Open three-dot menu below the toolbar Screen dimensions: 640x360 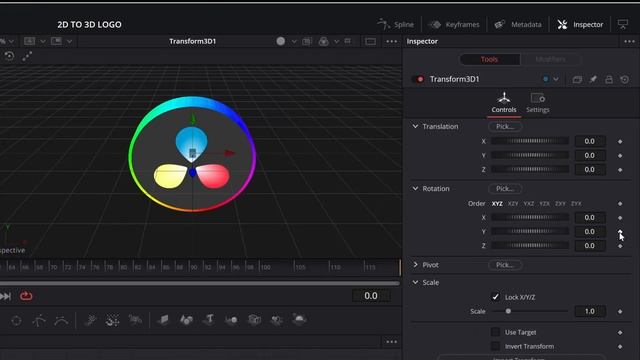point(391,342)
